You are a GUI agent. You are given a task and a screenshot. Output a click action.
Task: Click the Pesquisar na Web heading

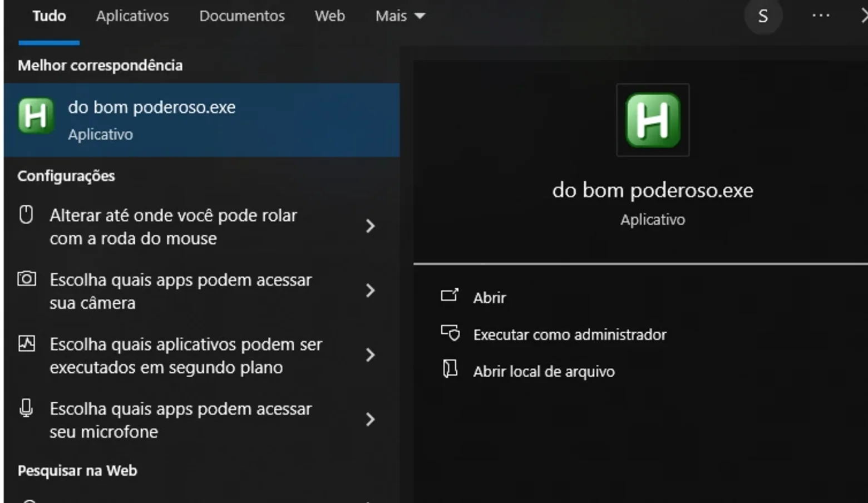(77, 471)
